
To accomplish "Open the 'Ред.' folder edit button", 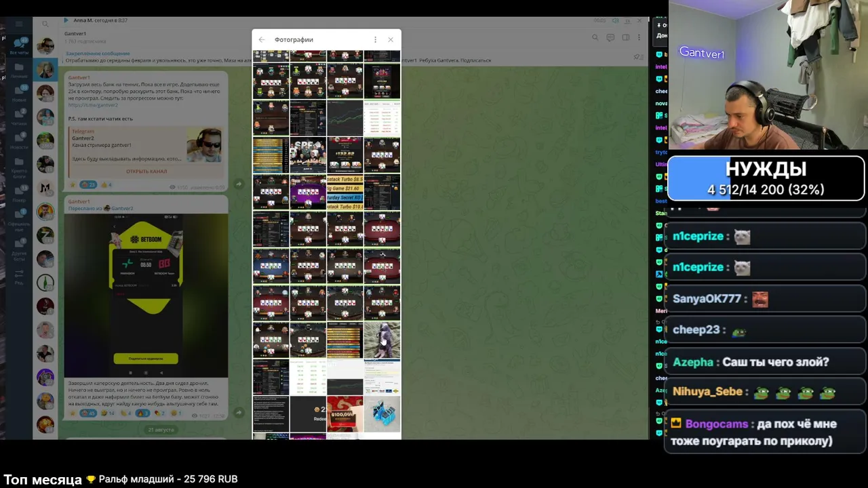I will point(19,276).
